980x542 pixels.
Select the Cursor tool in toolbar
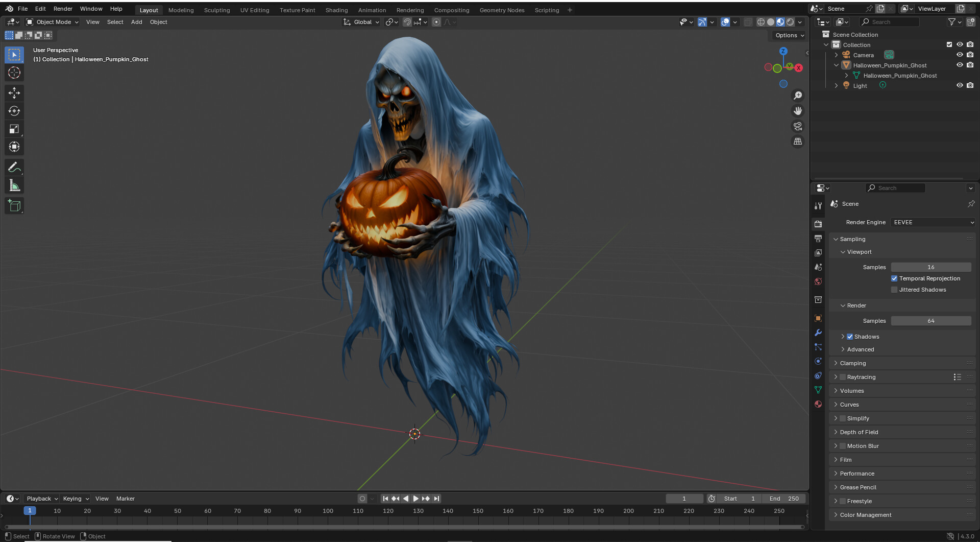coord(14,73)
